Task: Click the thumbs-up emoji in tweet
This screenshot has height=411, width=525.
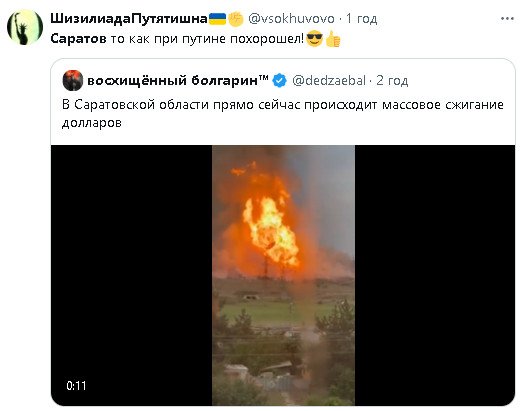Action: coord(333,39)
